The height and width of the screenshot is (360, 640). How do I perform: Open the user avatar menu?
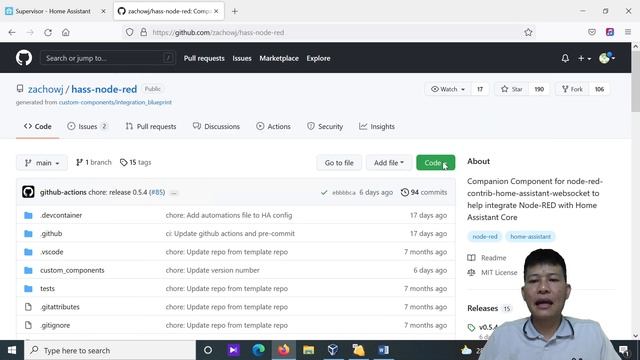pyautogui.click(x=607, y=58)
